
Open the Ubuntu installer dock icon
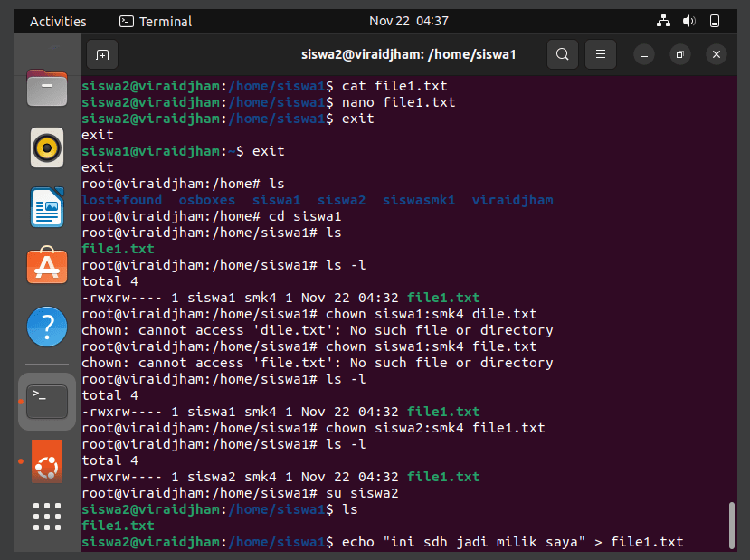(47, 461)
